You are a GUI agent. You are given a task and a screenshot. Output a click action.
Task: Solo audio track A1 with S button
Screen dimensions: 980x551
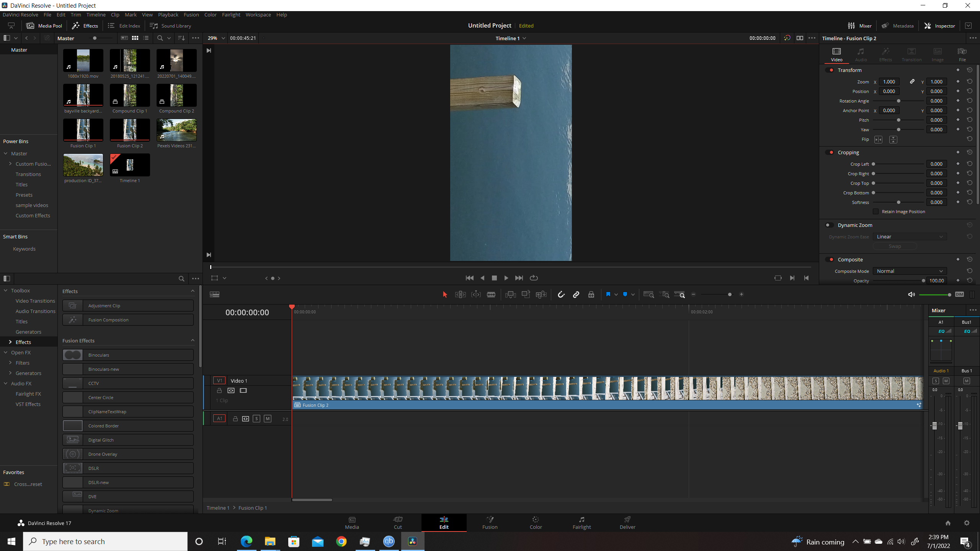pos(256,419)
